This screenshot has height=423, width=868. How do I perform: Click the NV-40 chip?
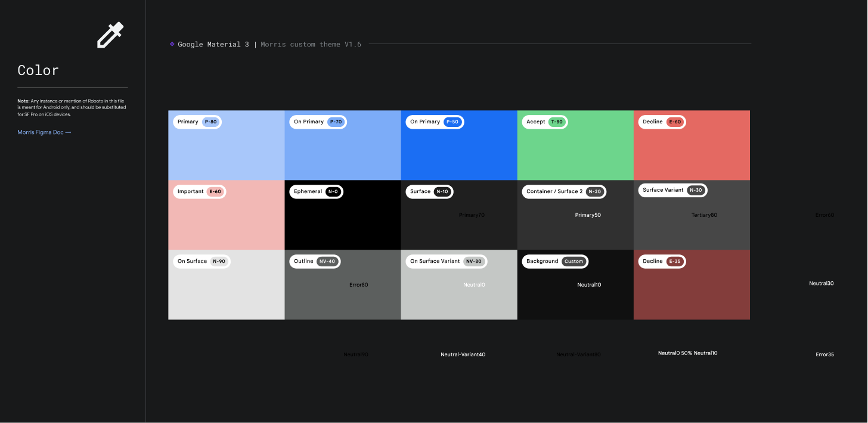pyautogui.click(x=327, y=262)
